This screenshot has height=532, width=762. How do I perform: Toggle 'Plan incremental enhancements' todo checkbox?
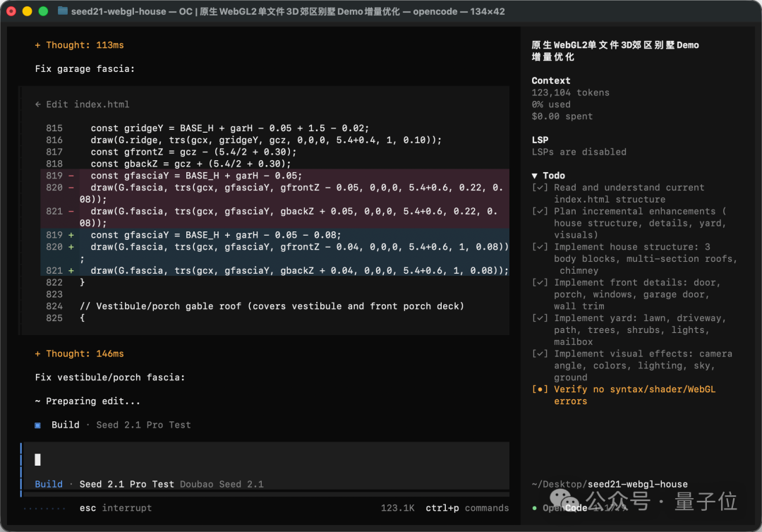(x=540, y=212)
